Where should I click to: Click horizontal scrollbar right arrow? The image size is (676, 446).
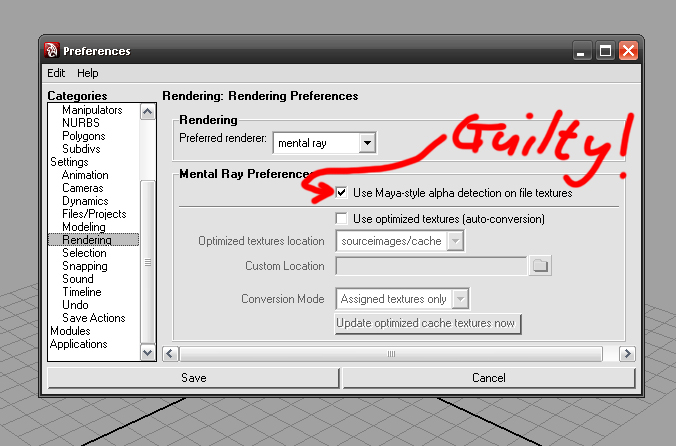click(x=627, y=354)
